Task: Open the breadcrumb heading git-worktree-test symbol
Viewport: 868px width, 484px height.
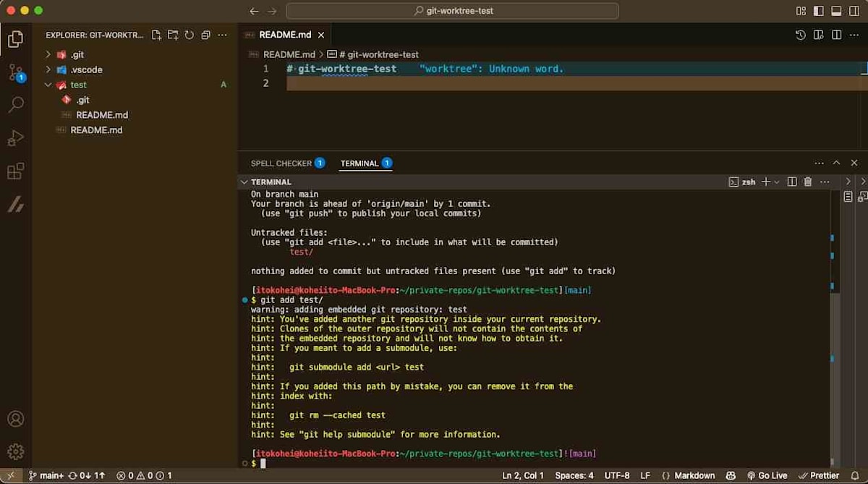Action: click(x=373, y=54)
